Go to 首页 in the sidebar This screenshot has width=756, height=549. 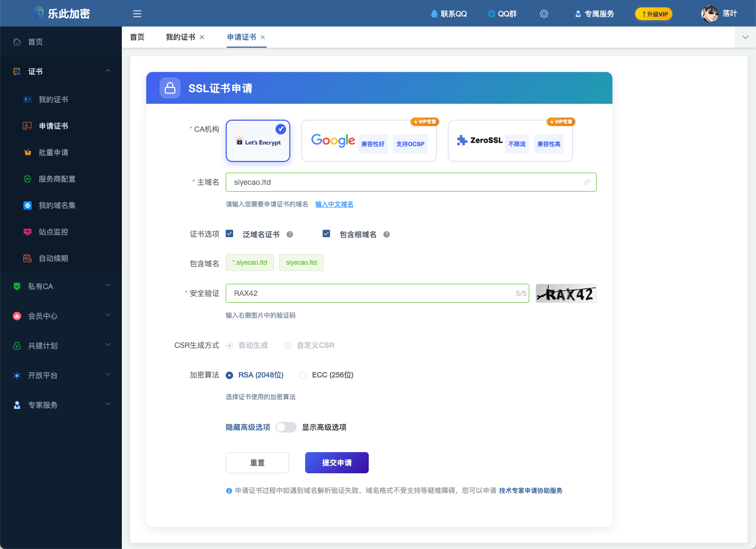pos(61,42)
